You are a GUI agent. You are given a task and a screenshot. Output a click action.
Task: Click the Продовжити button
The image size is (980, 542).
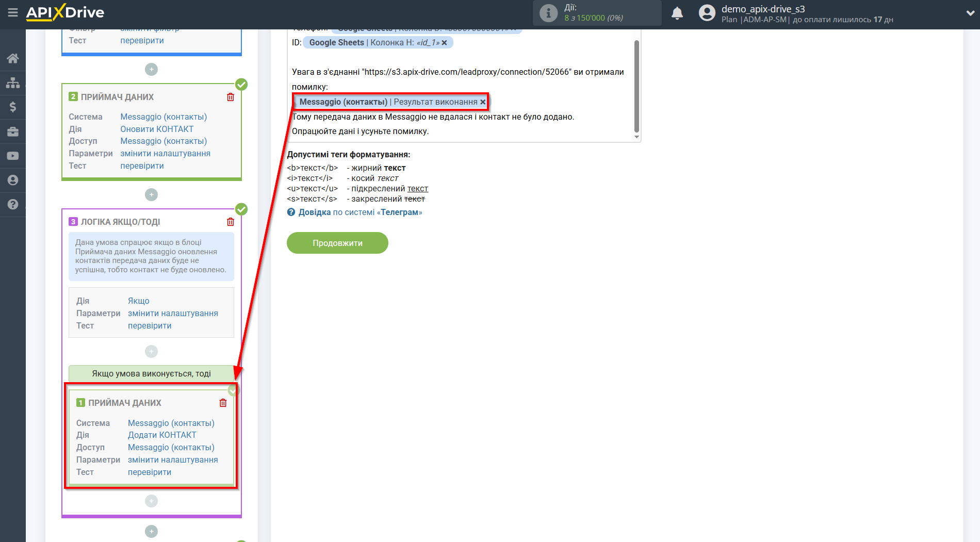coord(337,243)
